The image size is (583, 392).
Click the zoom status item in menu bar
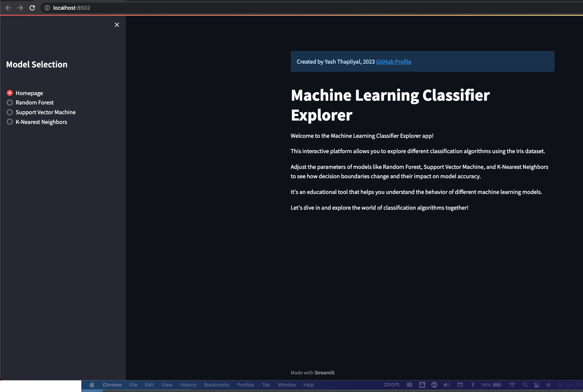click(392, 385)
